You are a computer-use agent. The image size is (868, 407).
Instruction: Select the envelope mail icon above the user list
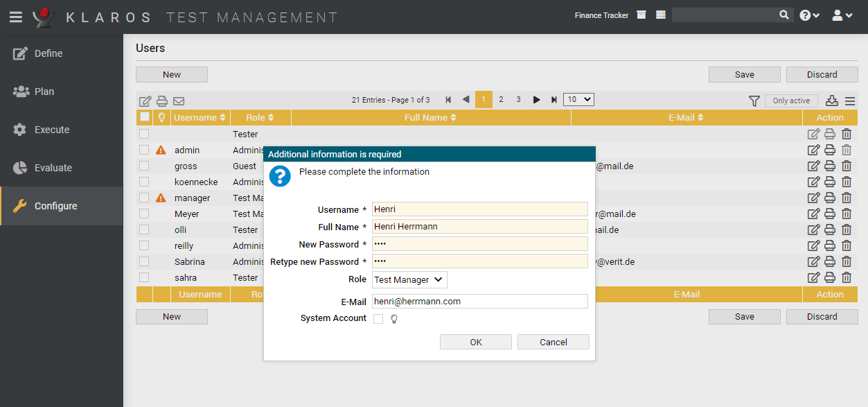178,101
